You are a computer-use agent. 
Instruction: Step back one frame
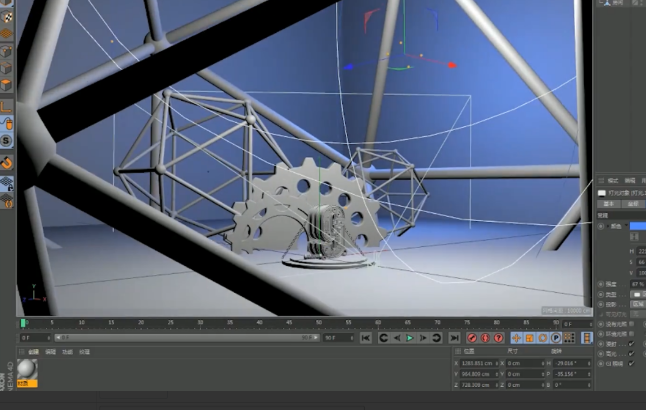397,338
